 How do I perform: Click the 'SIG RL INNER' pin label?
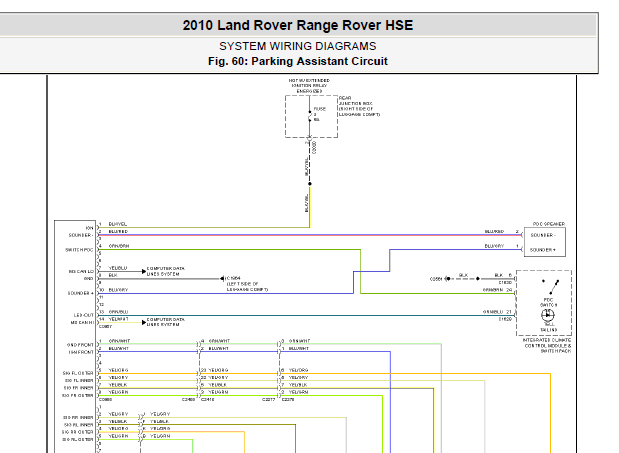[79, 425]
